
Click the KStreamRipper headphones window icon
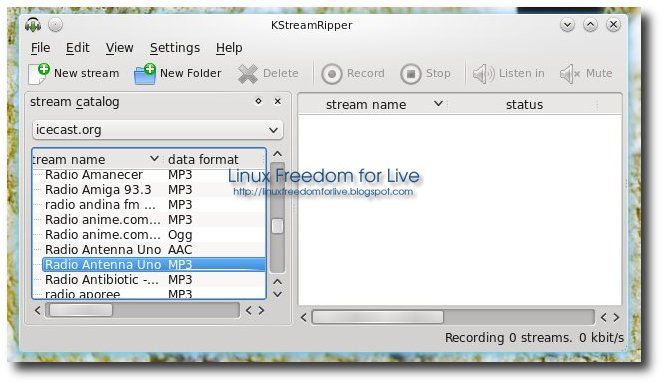coord(33,25)
